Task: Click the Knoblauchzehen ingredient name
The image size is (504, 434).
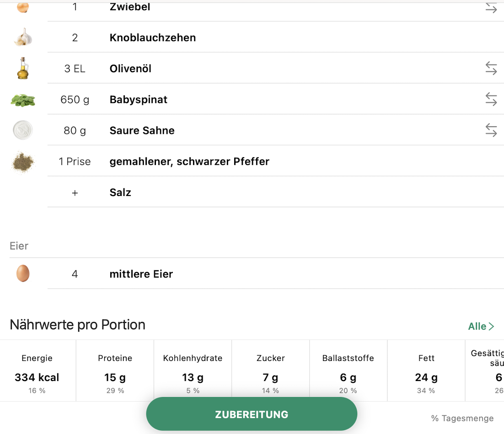Action: 153,37
